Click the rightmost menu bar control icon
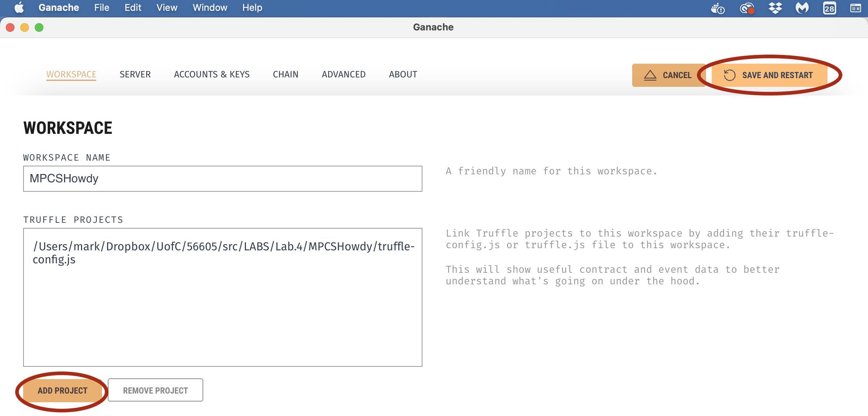The width and height of the screenshot is (868, 416). 855,8
